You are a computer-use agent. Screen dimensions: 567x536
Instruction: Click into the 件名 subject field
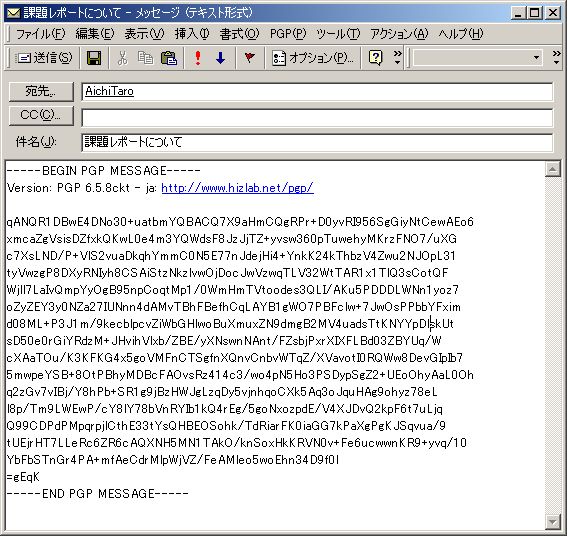(x=317, y=142)
